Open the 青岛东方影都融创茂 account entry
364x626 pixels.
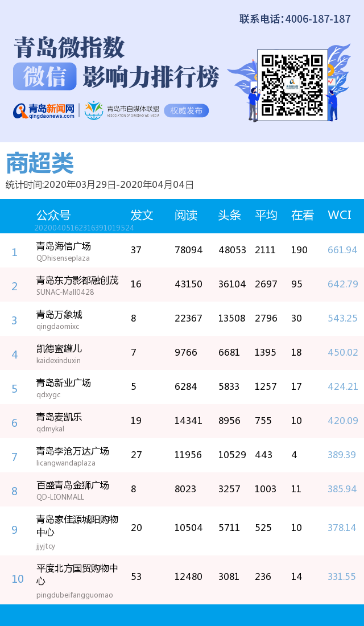click(77, 281)
